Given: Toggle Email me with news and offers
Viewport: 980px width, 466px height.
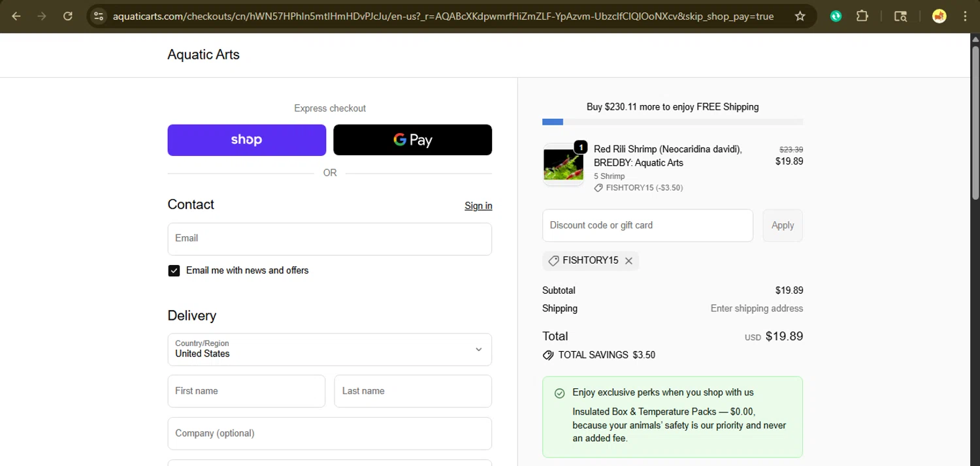Looking at the screenshot, I should pos(174,271).
